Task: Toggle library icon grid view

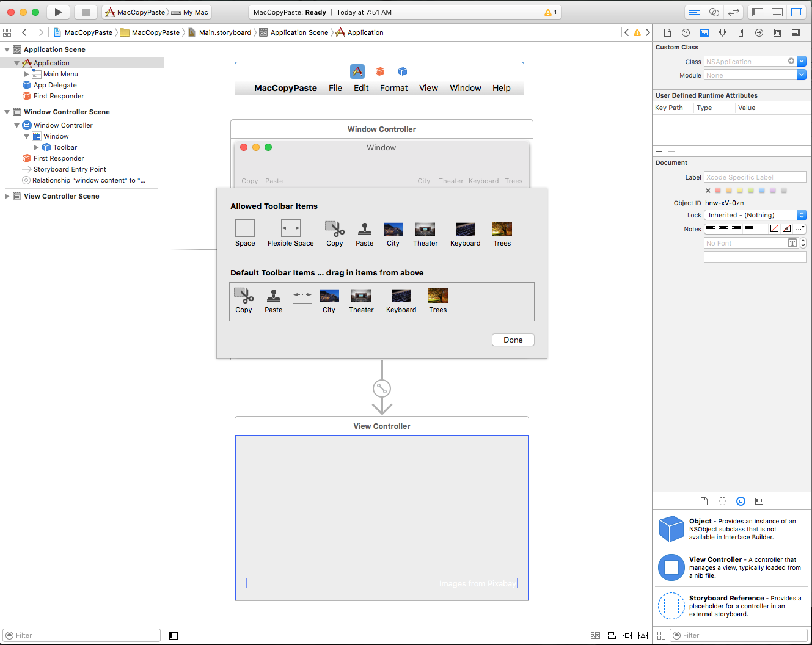Action: point(661,635)
